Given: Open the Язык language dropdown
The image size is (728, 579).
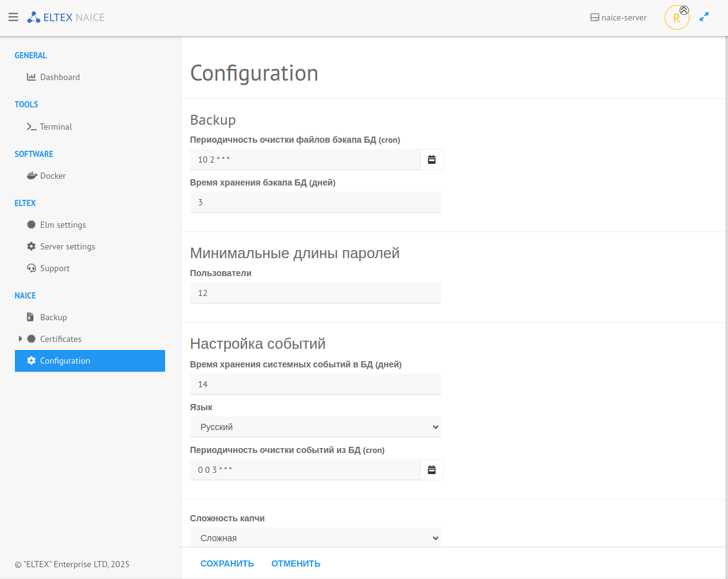Looking at the screenshot, I should coord(315,427).
